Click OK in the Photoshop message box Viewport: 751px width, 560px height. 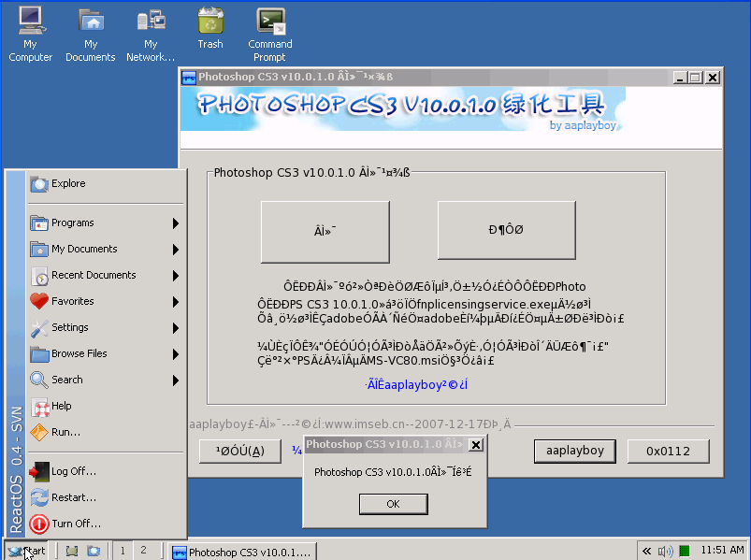[393, 504]
